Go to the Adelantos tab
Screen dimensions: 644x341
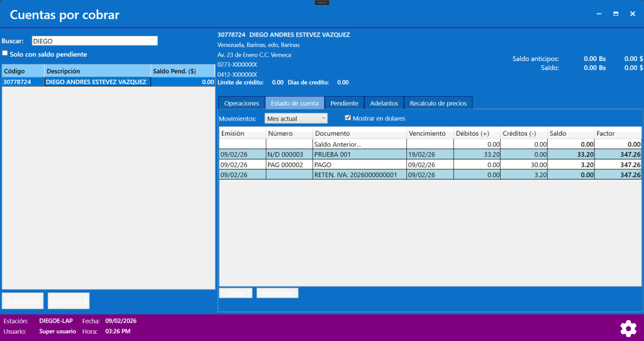[x=384, y=103]
